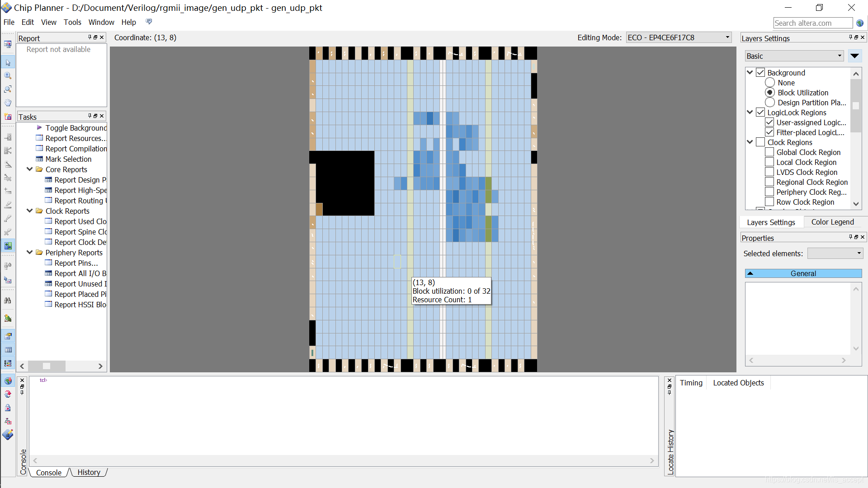Switch to the Color Legend tab
This screenshot has width=868, height=488.
click(x=833, y=222)
